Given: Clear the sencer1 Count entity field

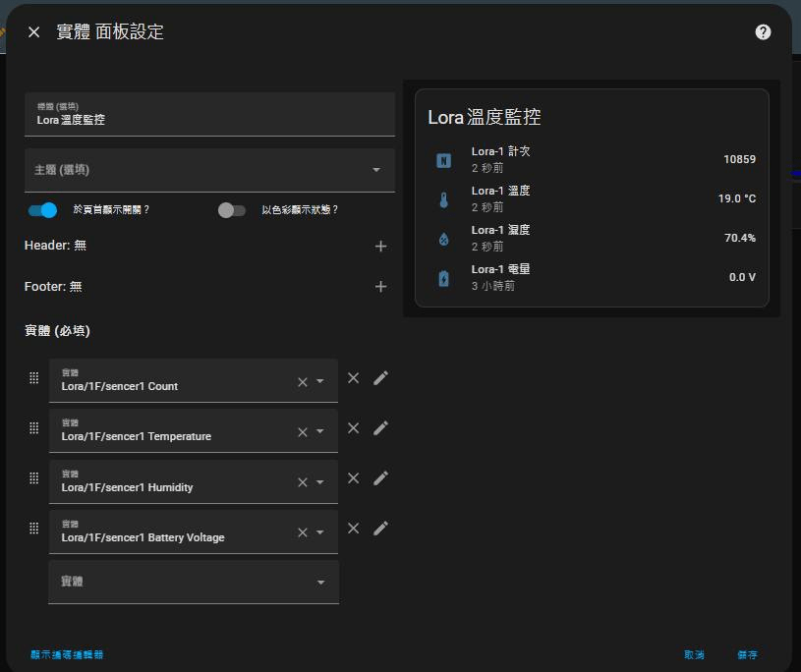Looking at the screenshot, I should [x=303, y=382].
